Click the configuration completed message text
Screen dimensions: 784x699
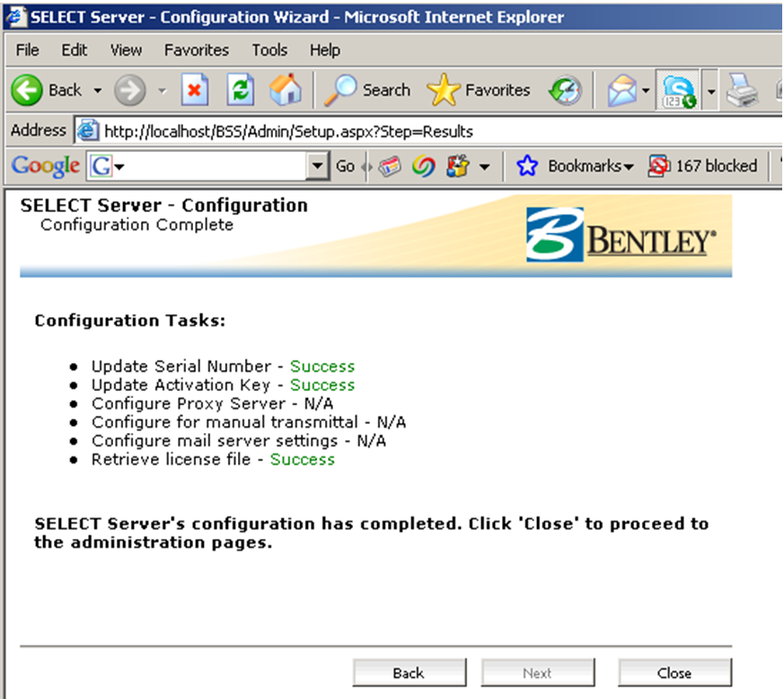pos(372,533)
